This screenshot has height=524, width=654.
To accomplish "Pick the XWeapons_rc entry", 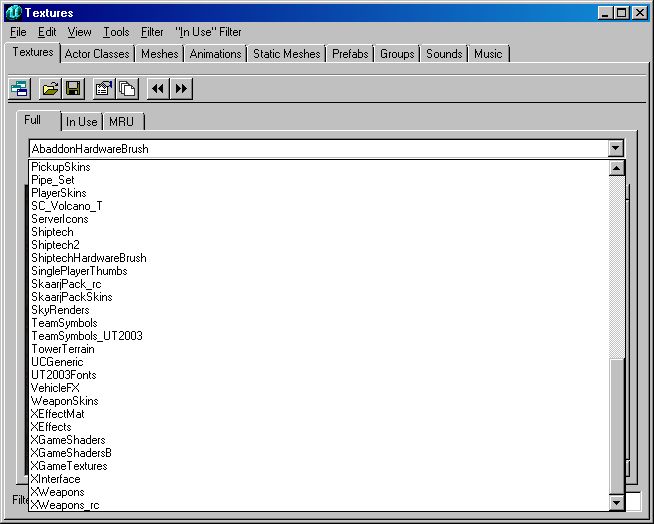I will pos(319,505).
